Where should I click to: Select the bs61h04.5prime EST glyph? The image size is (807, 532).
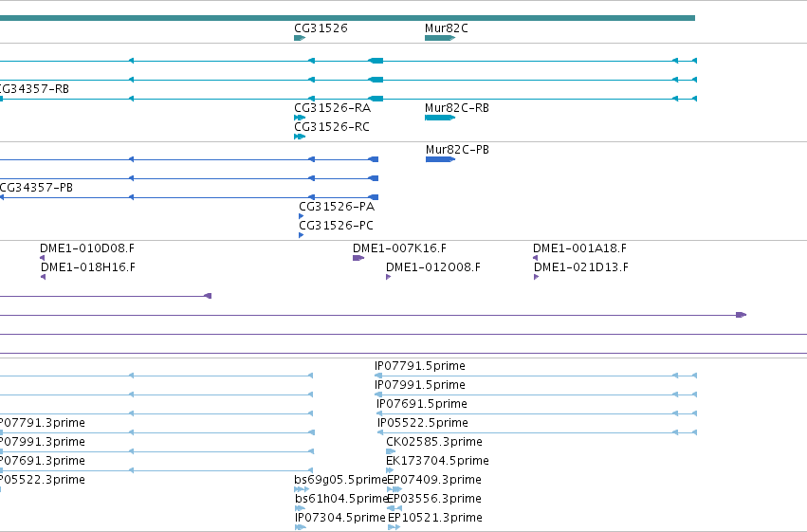300,508
